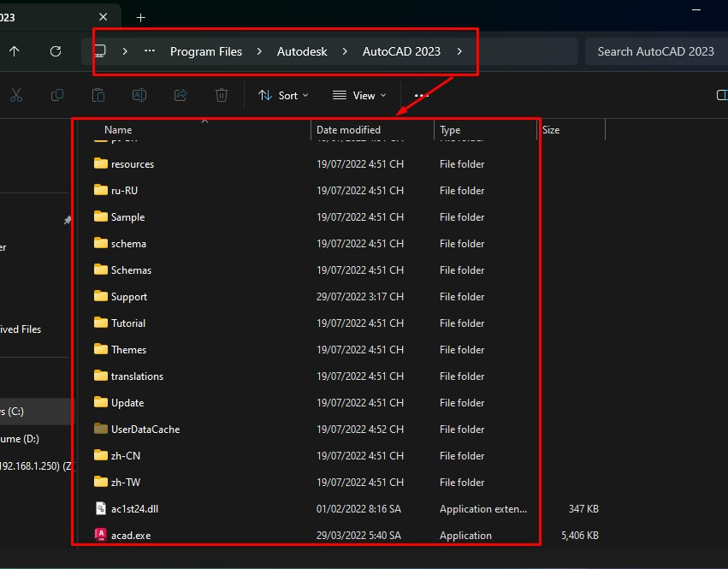Select the ac1st24.dll file name
The height and width of the screenshot is (569, 728).
pyautogui.click(x=134, y=508)
